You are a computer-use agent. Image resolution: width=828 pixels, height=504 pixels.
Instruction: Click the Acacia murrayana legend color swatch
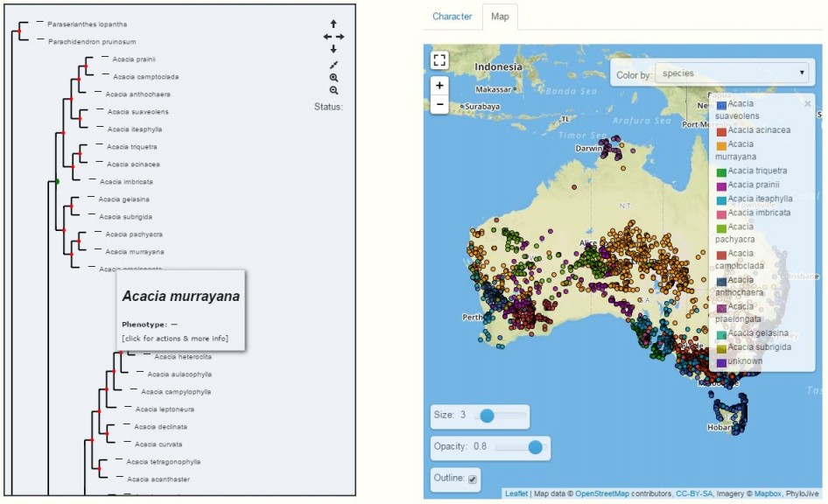tap(721, 145)
